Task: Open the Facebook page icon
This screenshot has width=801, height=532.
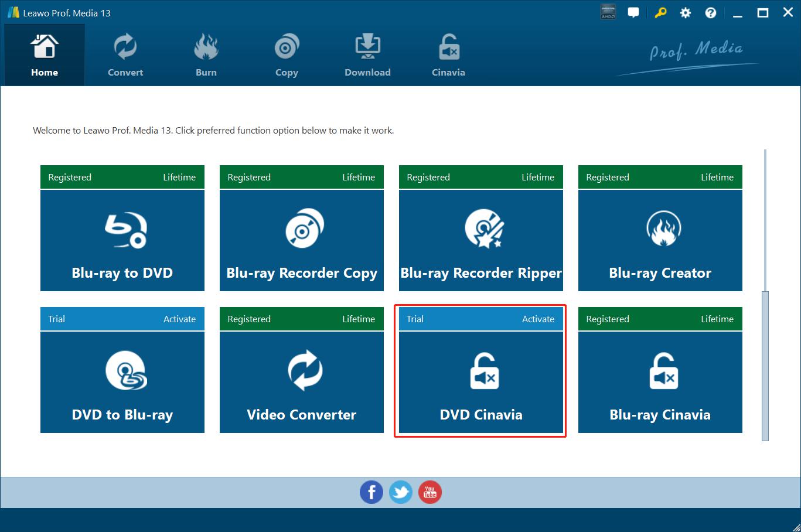Action: point(371,492)
